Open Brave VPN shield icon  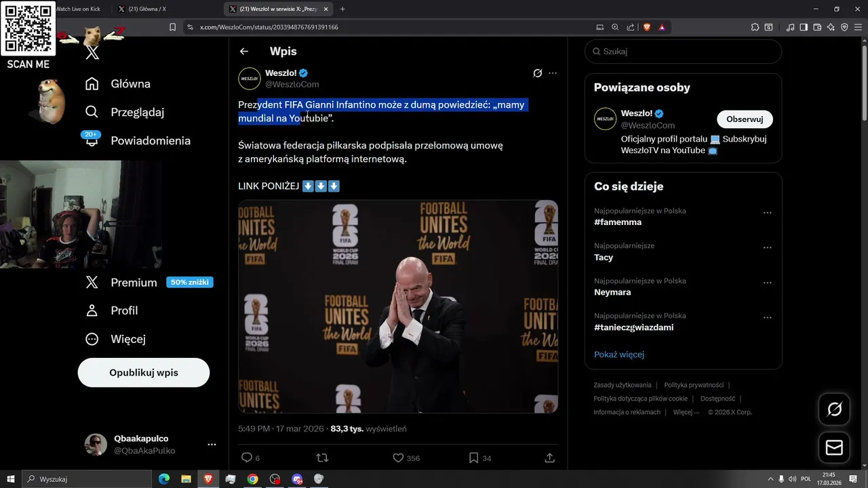(x=844, y=27)
